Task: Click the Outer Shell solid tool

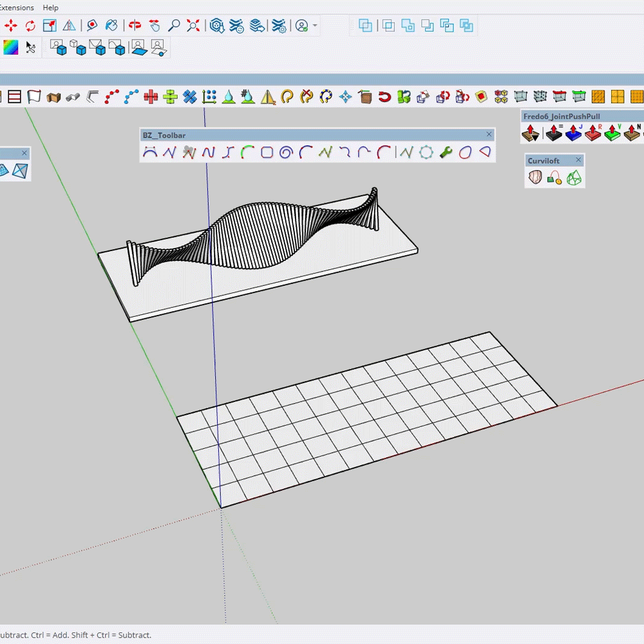Action: (x=366, y=26)
